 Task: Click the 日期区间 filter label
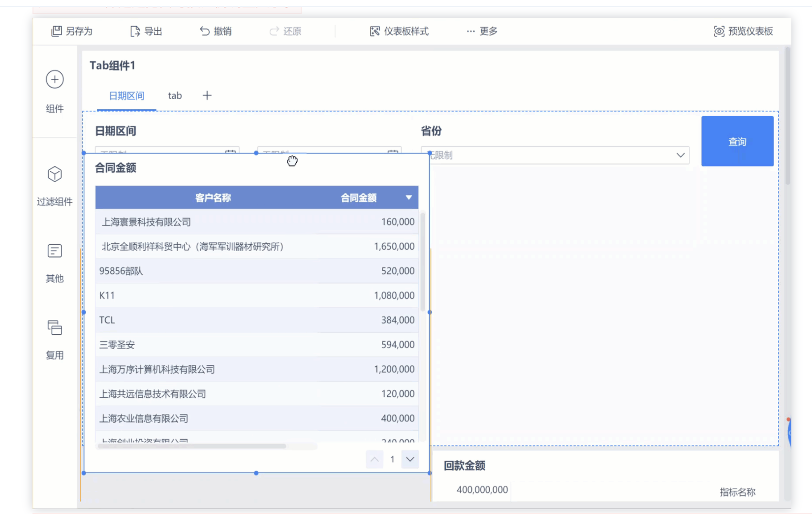click(116, 131)
